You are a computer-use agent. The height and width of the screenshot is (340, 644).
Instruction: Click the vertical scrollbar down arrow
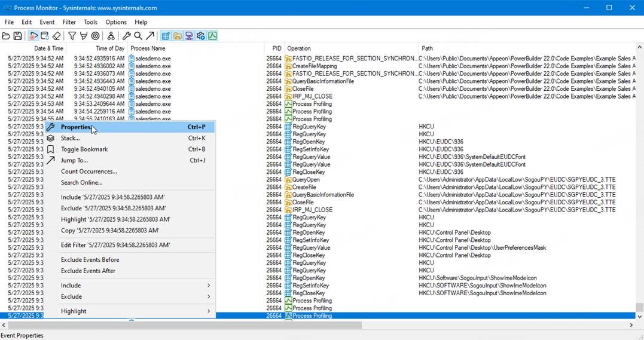click(x=639, y=316)
